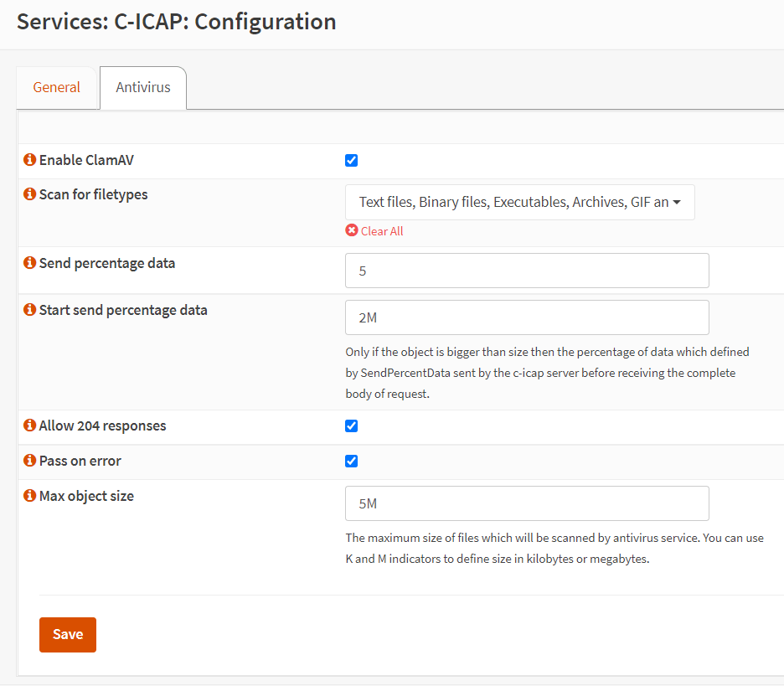Click the Start send percentage data input
The height and width of the screenshot is (686, 784).
(527, 317)
